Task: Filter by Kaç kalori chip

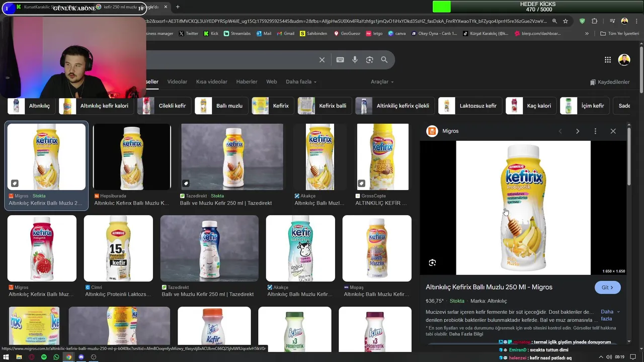Action: click(x=531, y=106)
